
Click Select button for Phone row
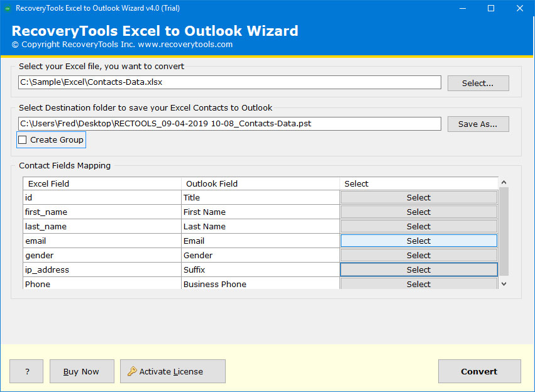pos(419,283)
